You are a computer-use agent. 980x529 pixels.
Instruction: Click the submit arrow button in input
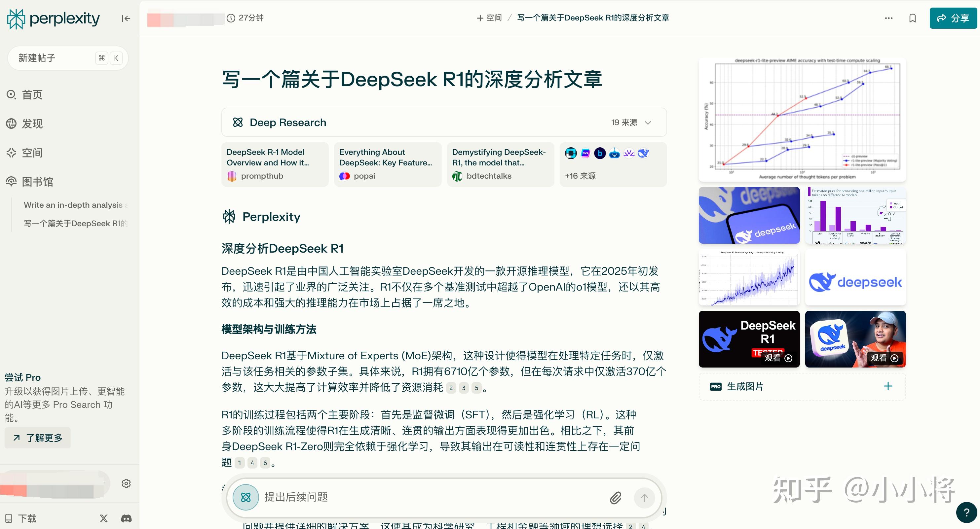coord(644,497)
